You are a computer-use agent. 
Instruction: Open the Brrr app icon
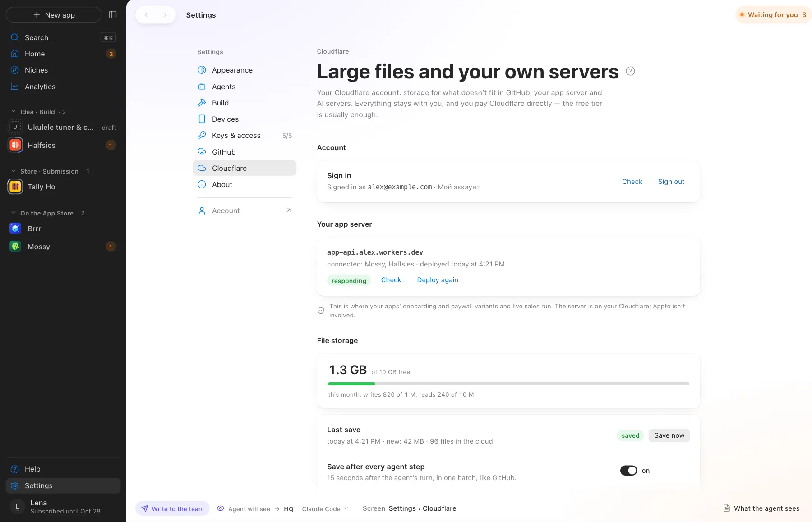pos(15,229)
